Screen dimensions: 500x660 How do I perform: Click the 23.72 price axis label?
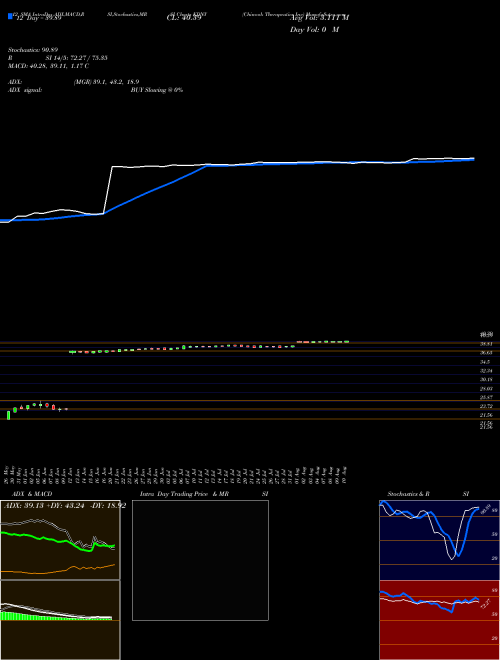[x=487, y=407]
